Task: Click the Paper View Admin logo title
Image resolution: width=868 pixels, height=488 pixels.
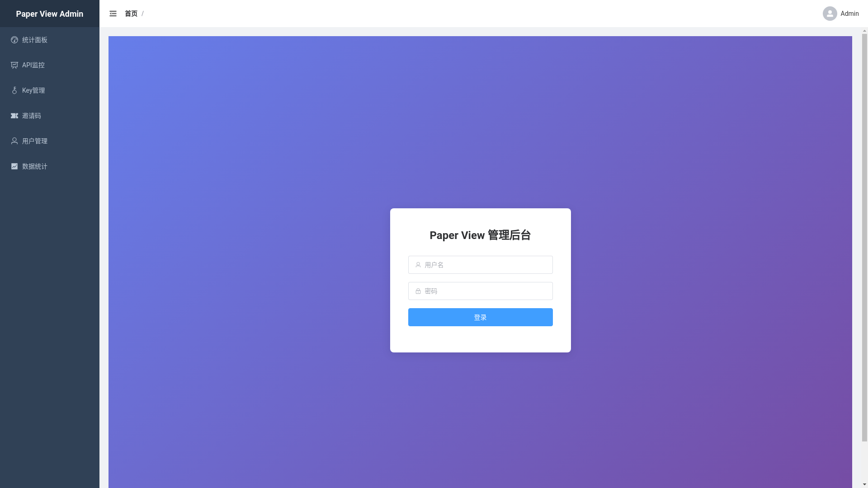Action: 50,14
